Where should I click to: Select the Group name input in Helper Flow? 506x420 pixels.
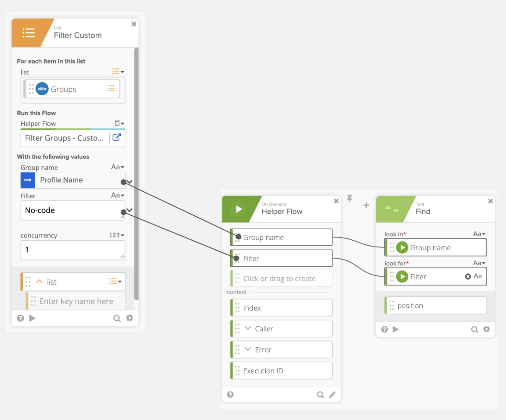coord(281,237)
